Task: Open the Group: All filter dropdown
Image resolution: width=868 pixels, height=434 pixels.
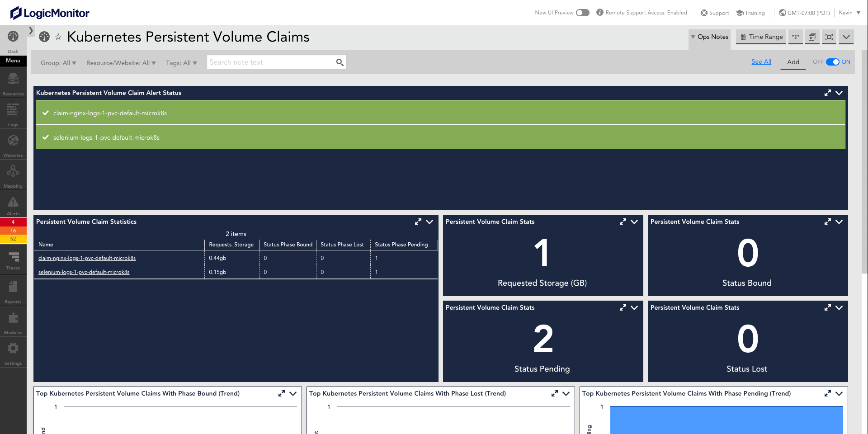Action: [x=58, y=63]
